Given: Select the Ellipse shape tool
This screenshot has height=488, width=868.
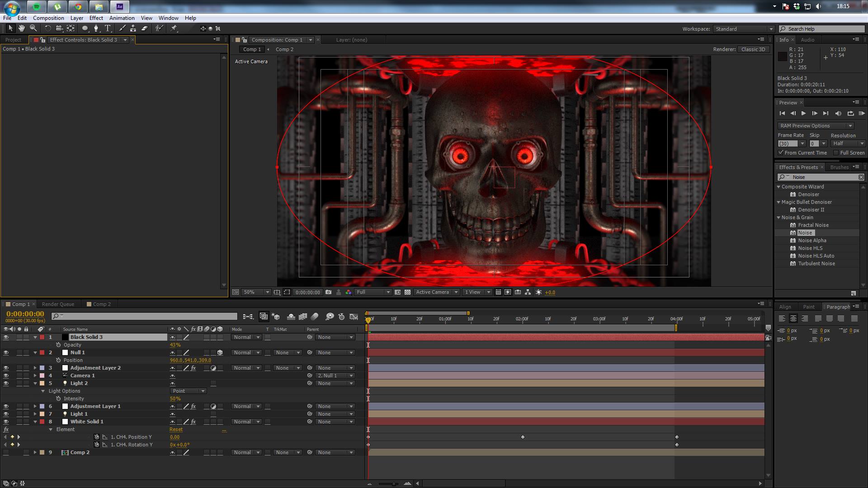Looking at the screenshot, I should pos(85,28).
